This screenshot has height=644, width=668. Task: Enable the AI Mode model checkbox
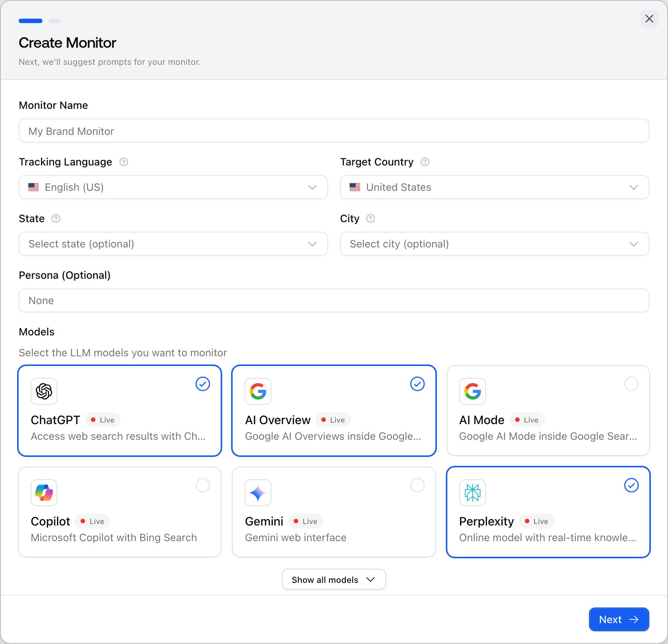[631, 384]
